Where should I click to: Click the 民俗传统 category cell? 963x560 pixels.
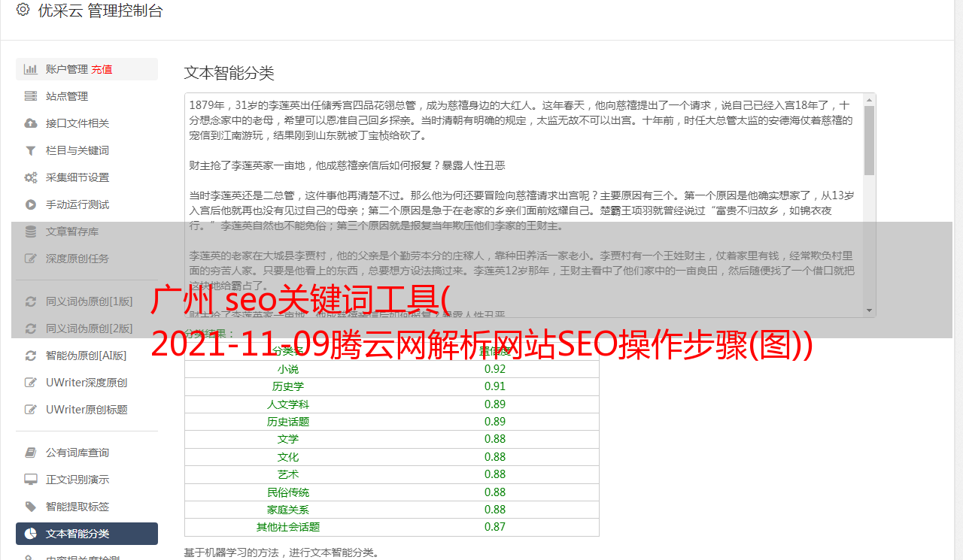tap(288, 492)
